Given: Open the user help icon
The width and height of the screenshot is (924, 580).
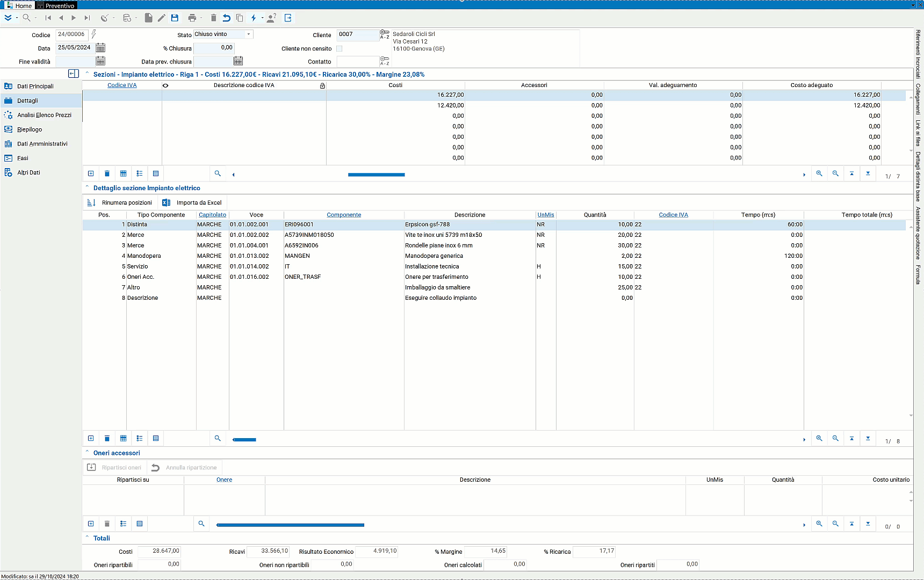Looking at the screenshot, I should (271, 18).
